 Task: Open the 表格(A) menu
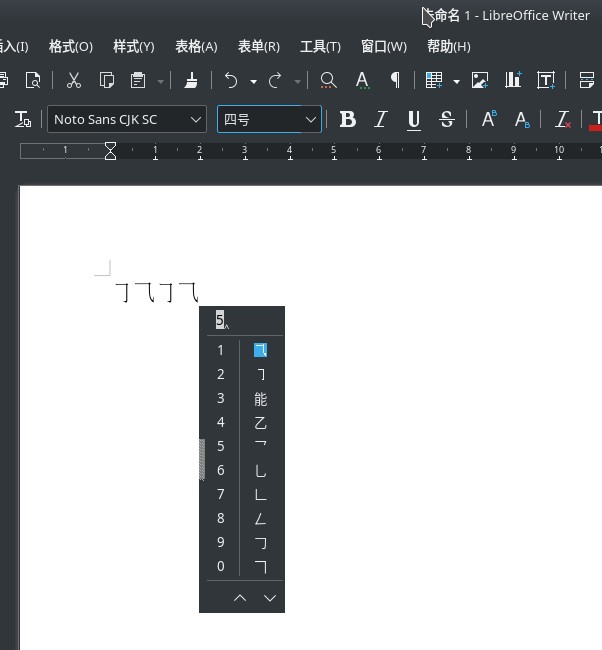pos(196,46)
